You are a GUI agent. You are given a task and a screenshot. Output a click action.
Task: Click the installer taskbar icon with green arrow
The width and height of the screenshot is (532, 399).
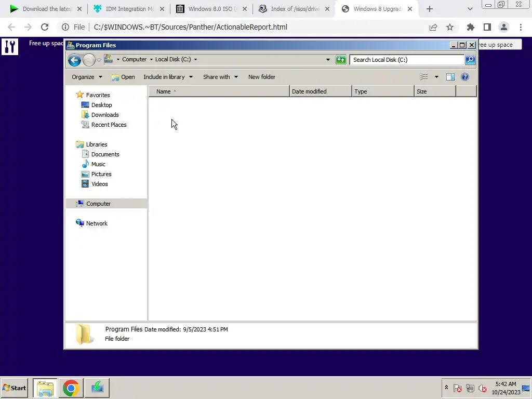coord(97,388)
